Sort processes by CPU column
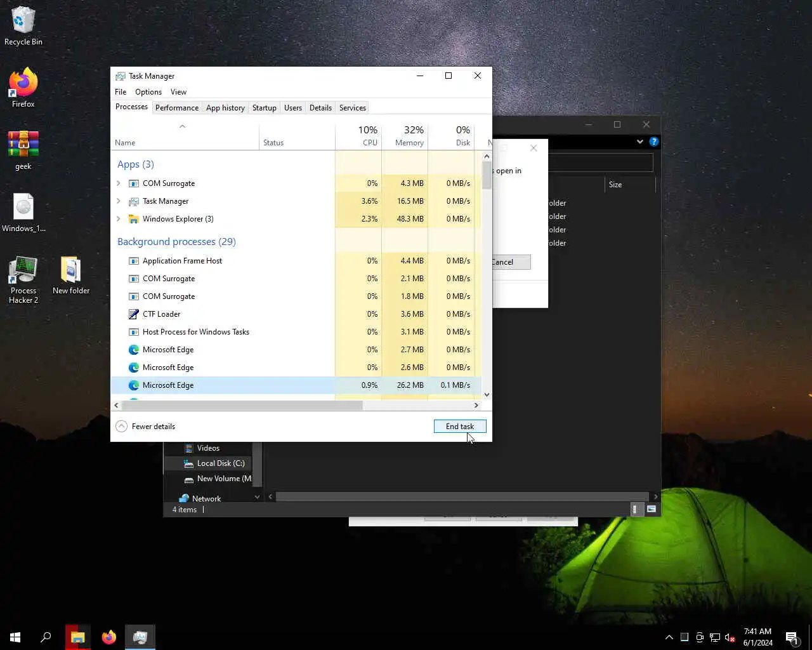Screen dimensions: 812x650 [x=358, y=135]
